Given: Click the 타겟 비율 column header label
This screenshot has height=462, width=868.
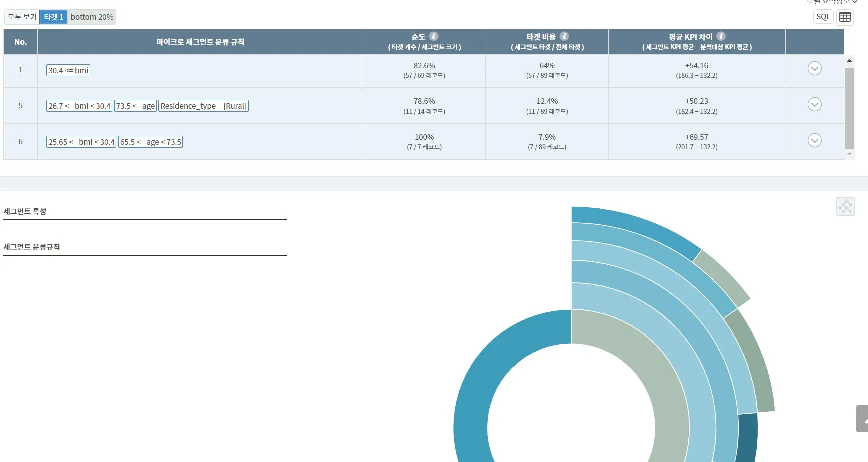Looking at the screenshot, I should tap(541, 37).
